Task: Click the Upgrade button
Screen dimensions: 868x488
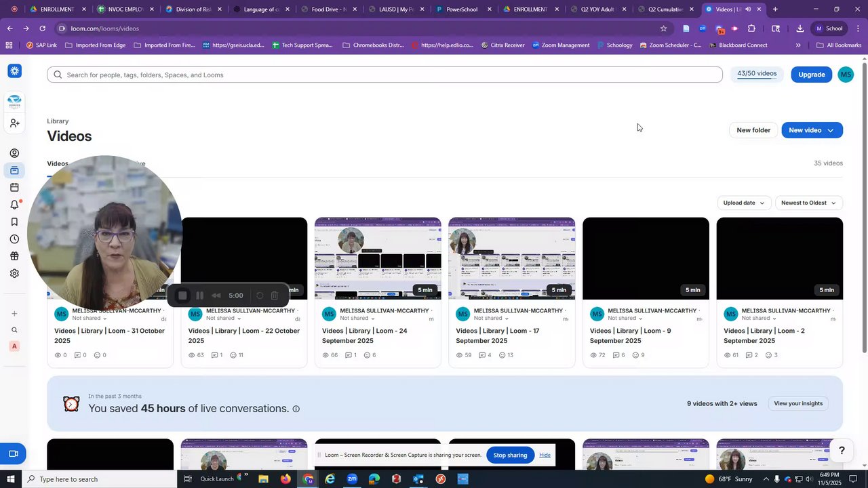Action: click(811, 75)
